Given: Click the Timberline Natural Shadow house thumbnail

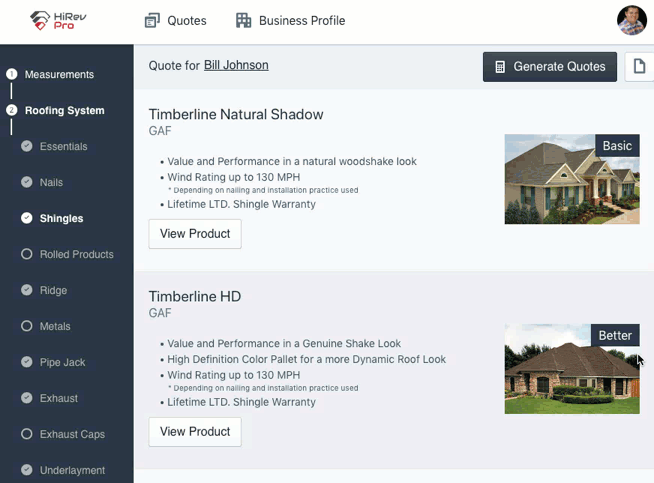Looking at the screenshot, I should pyautogui.click(x=572, y=179).
